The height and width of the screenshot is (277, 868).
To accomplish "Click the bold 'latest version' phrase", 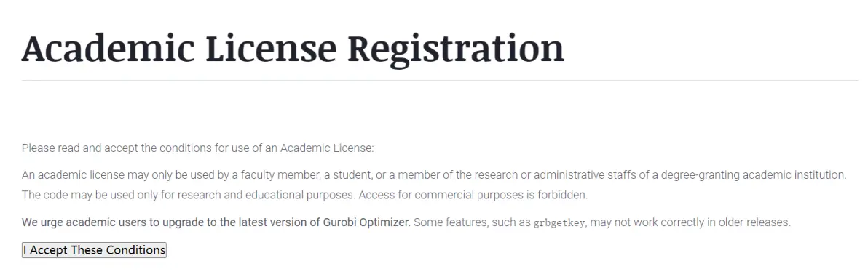I will coord(269,222).
